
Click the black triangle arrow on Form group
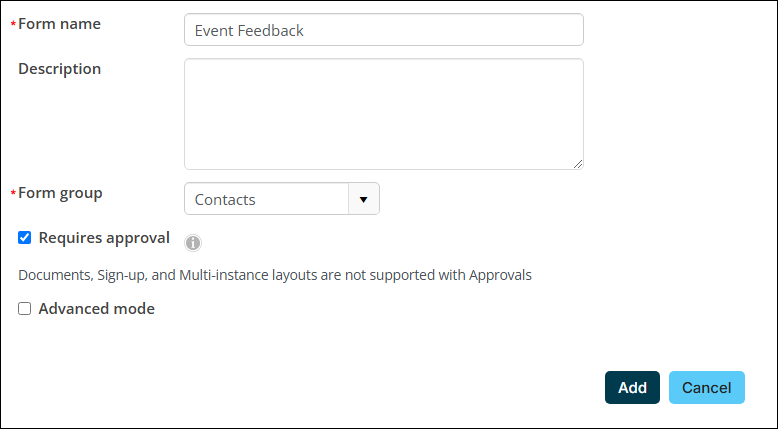click(364, 199)
